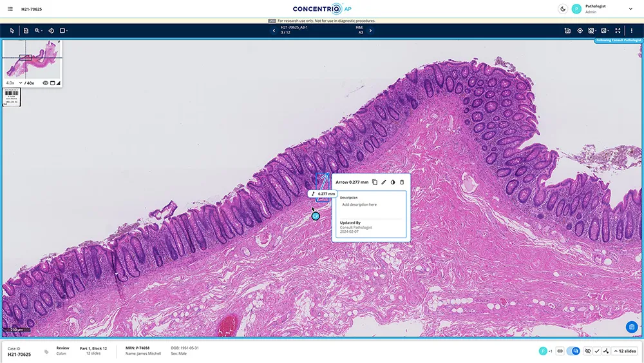Open the 4.0x magnification dropdown
Image resolution: width=644 pixels, height=363 pixels.
click(x=14, y=83)
